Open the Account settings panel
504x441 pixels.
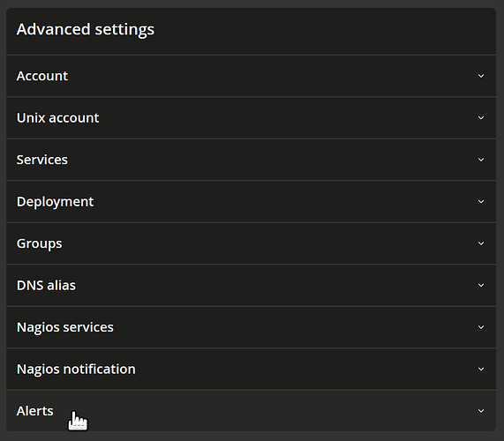click(251, 76)
